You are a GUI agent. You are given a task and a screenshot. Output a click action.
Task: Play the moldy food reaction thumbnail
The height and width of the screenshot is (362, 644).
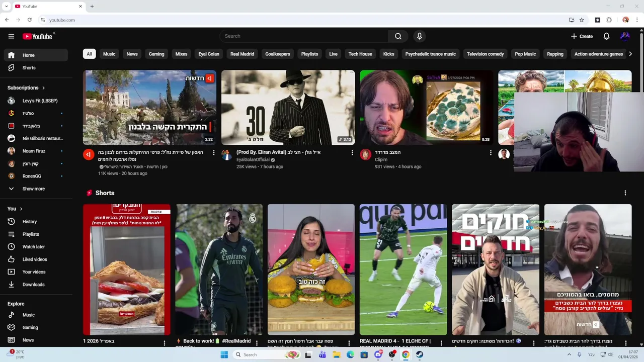coord(427,108)
